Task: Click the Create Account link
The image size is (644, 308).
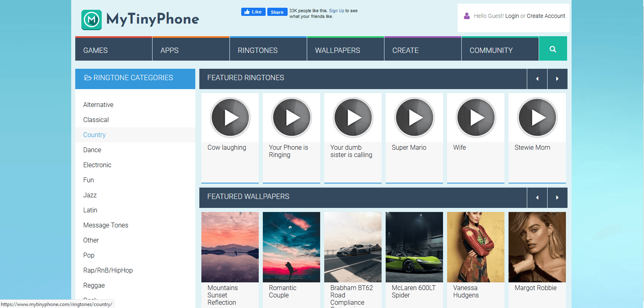Action: pos(546,16)
